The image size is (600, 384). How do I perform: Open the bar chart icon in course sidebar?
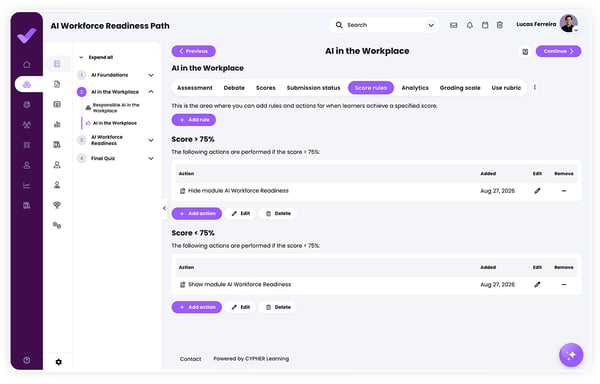coord(57,124)
